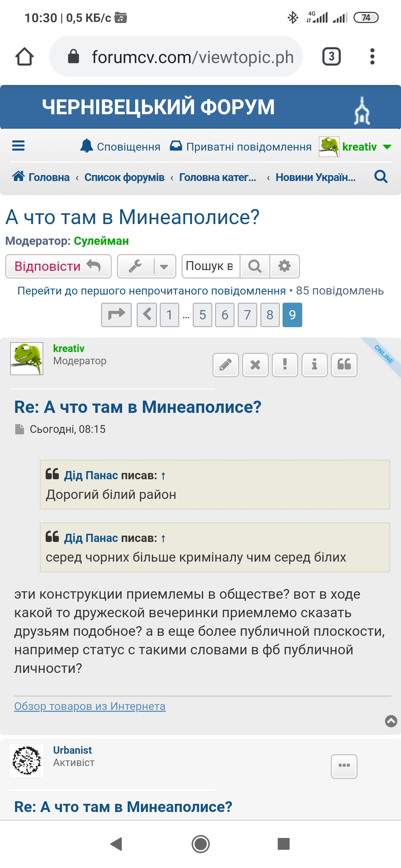This screenshot has height=868, width=401.
Task: Open the browser tabs counter
Action: pos(331,56)
